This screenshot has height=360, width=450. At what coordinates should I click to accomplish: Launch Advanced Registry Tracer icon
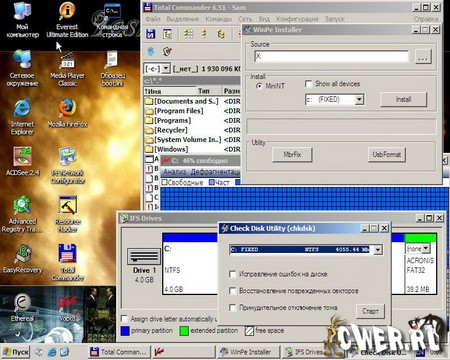pos(22,214)
